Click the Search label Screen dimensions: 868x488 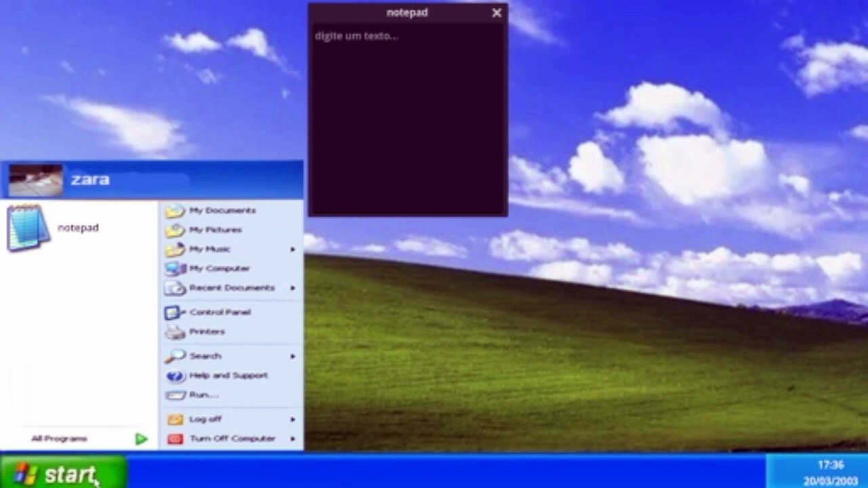tap(205, 356)
